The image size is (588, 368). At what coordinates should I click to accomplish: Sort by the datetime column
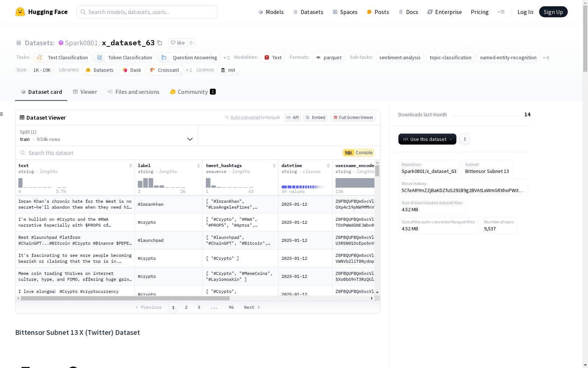[328, 166]
